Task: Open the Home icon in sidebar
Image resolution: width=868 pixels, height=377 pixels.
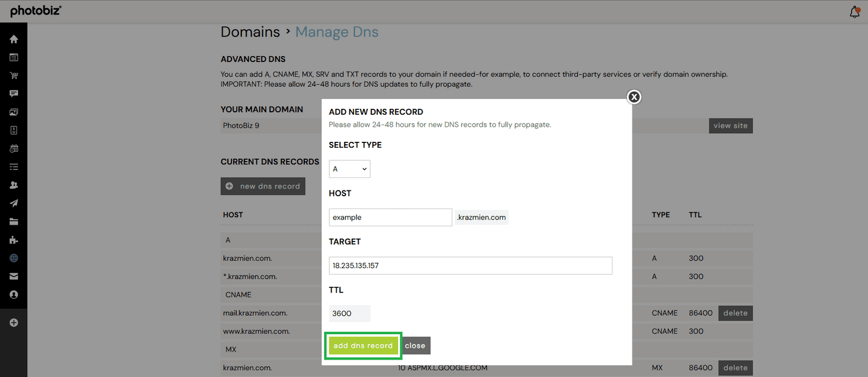Action: 14,39
